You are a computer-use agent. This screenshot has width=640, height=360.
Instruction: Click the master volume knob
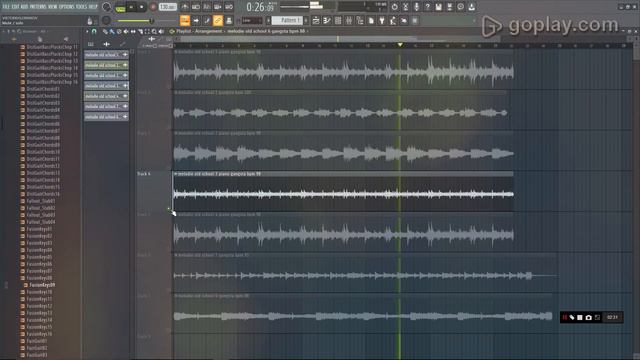[106, 7]
